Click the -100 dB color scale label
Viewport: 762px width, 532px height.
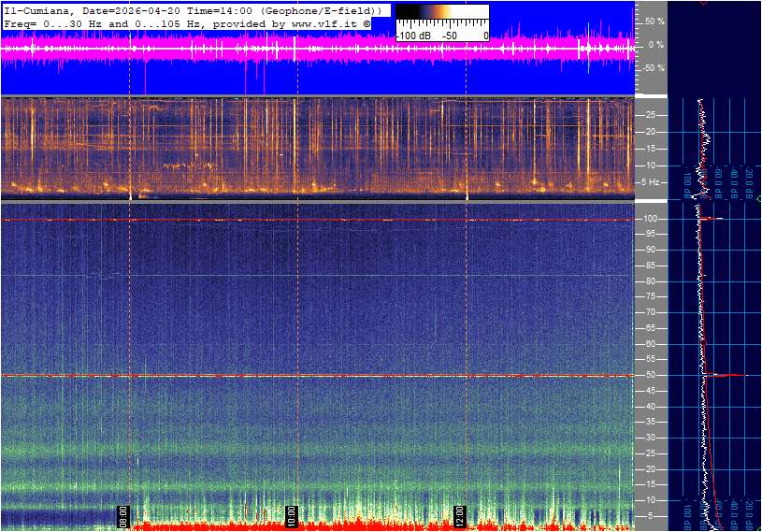(413, 35)
